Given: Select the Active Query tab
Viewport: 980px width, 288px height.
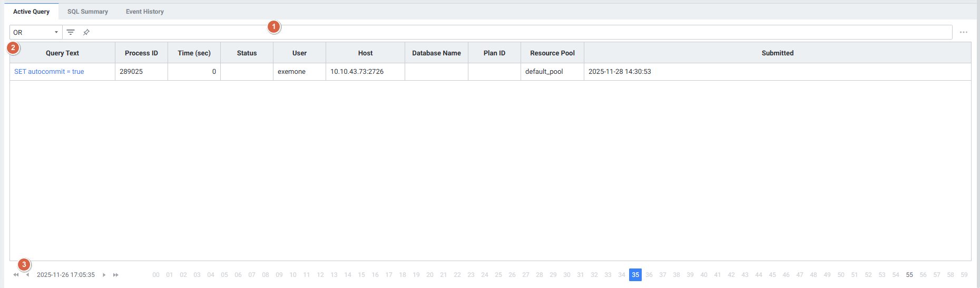Looking at the screenshot, I should (31, 12).
